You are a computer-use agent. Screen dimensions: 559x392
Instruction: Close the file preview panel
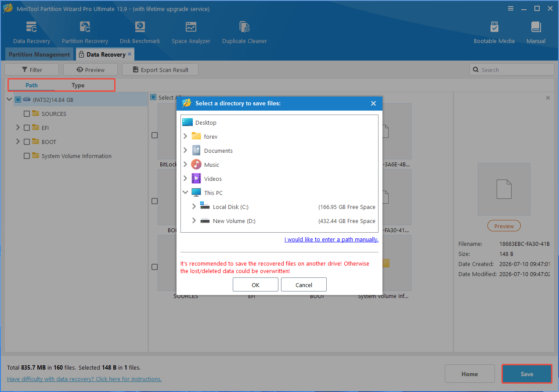pos(548,98)
